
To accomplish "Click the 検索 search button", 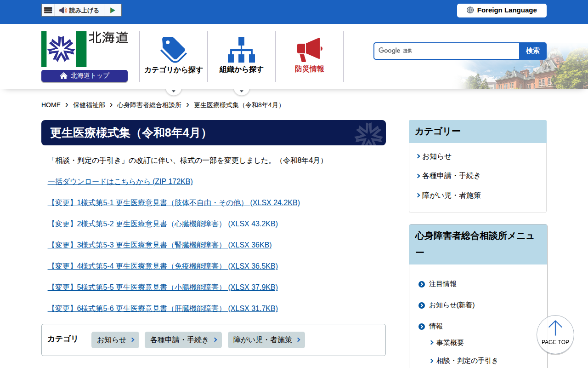I will pyautogui.click(x=533, y=51).
